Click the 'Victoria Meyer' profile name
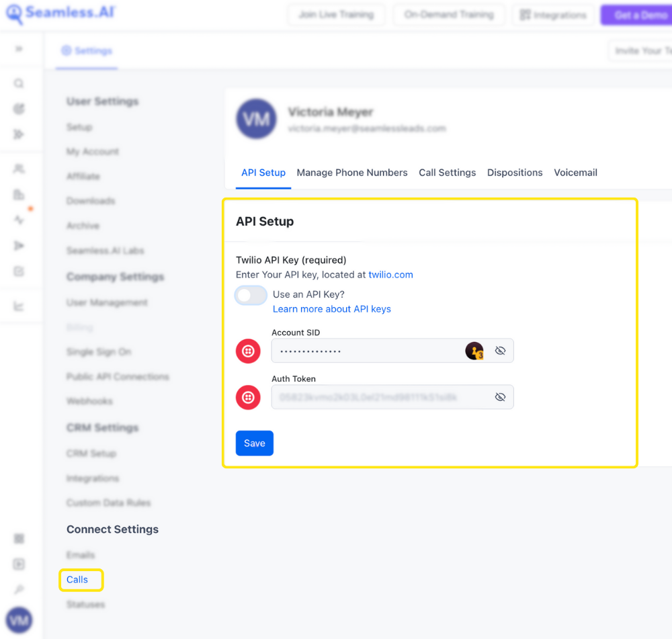The height and width of the screenshot is (639, 672). click(x=330, y=112)
